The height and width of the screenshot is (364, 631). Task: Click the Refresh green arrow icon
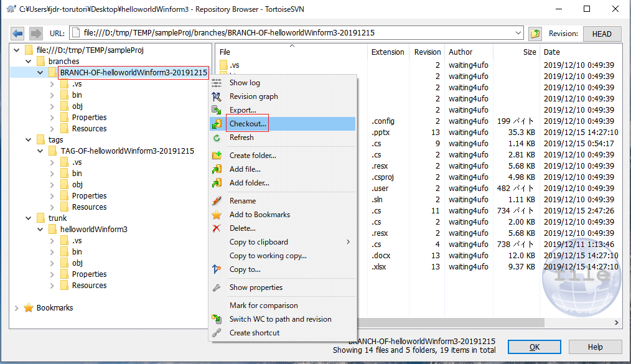[x=217, y=138]
